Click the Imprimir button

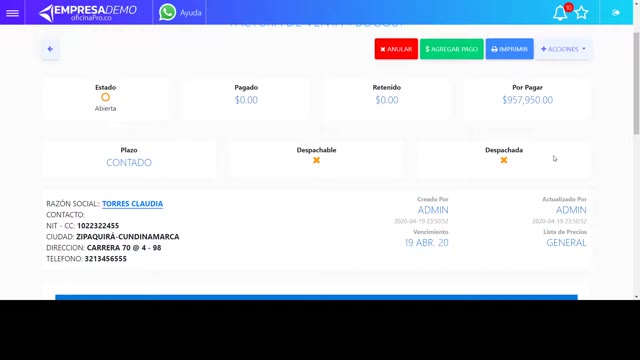tap(509, 49)
